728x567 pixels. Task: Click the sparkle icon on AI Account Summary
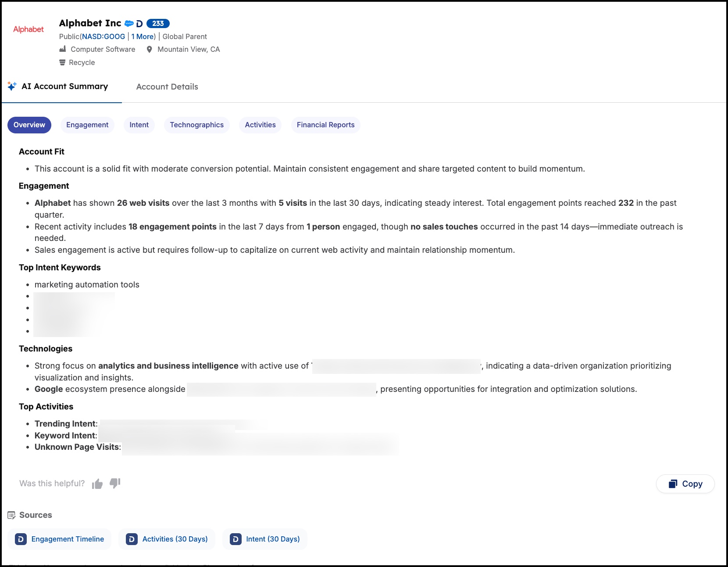tap(12, 86)
